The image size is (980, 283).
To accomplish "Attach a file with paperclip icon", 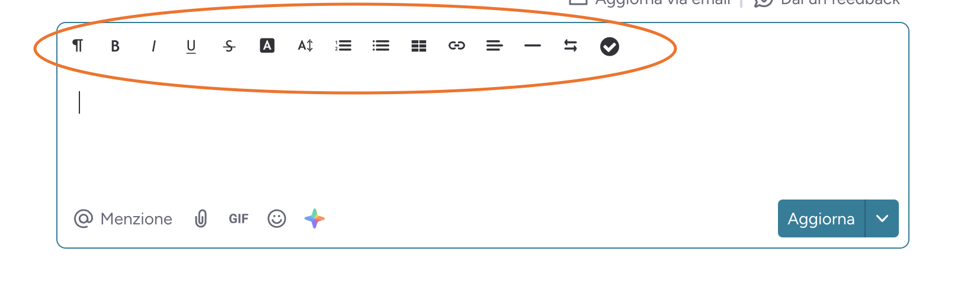I will point(201,218).
